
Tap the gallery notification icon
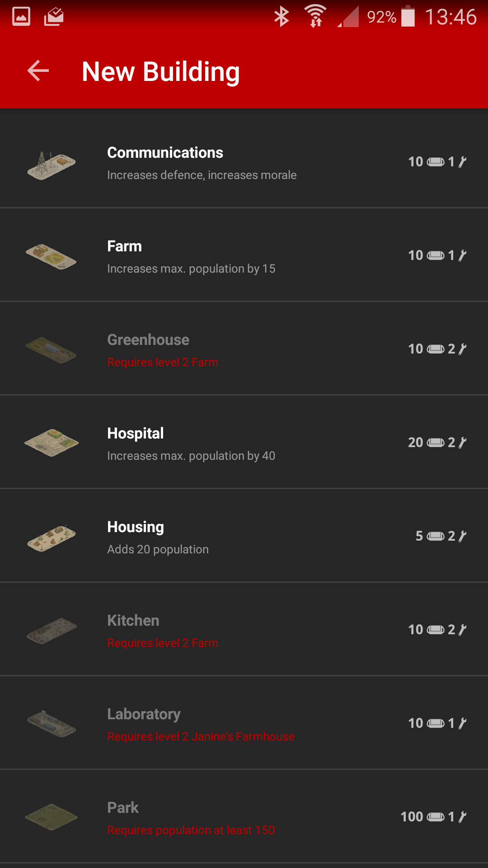point(21,17)
